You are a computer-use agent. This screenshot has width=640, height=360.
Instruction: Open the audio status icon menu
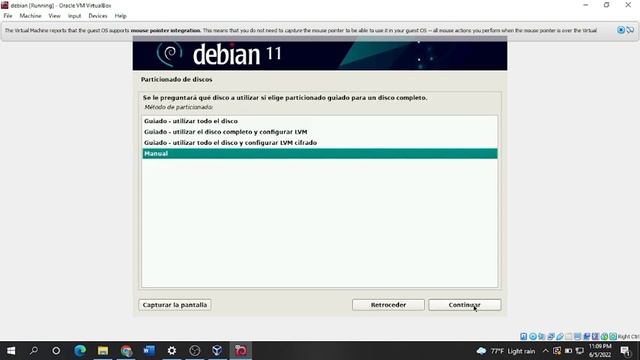coord(542,336)
